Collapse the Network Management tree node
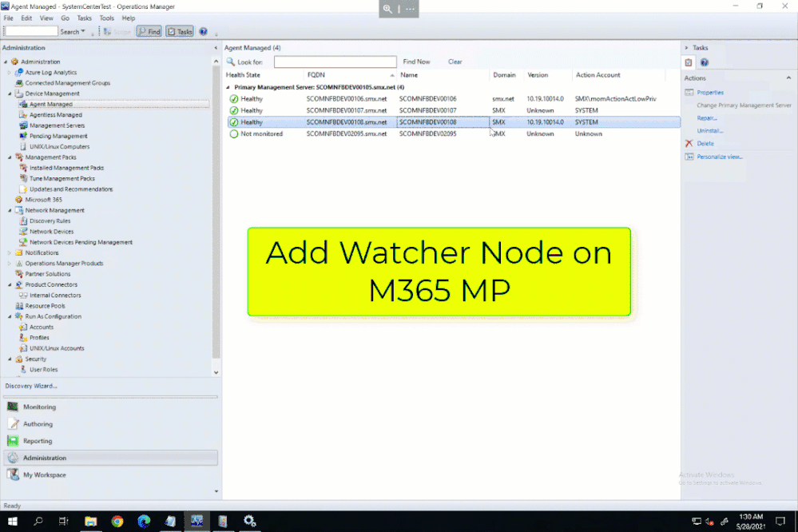 pos(10,210)
